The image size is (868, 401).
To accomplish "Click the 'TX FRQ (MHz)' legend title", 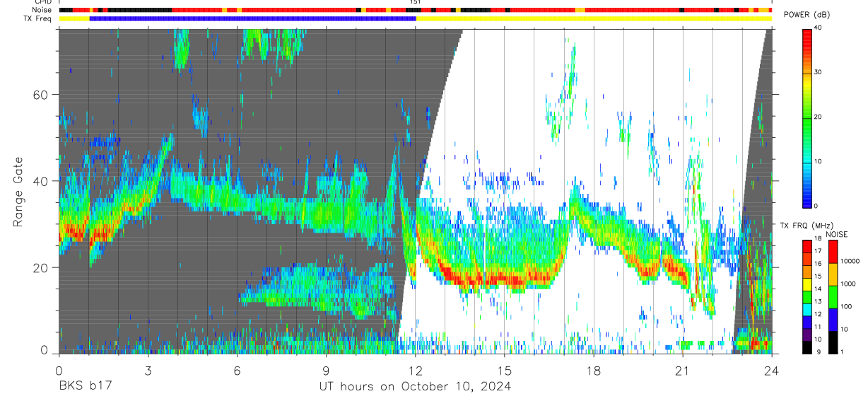I will [x=806, y=225].
